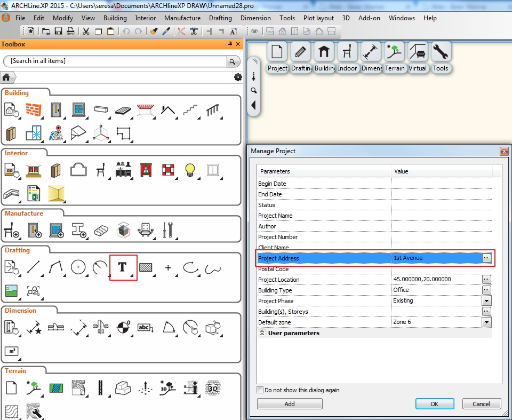Select the Window tool in Building

78,110
